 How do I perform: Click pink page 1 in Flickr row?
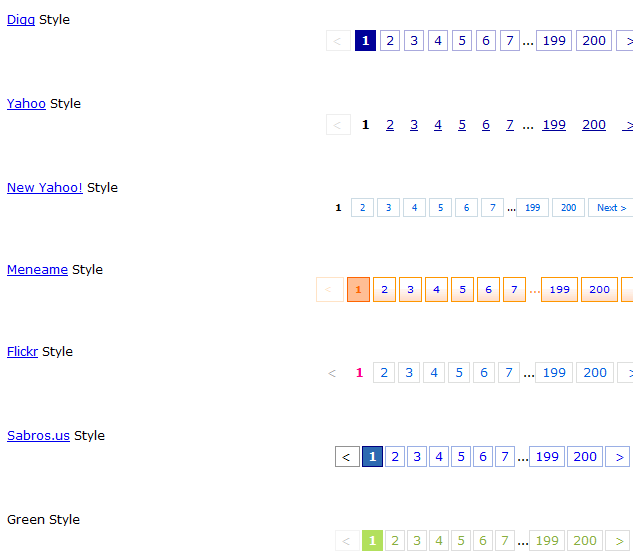point(359,373)
